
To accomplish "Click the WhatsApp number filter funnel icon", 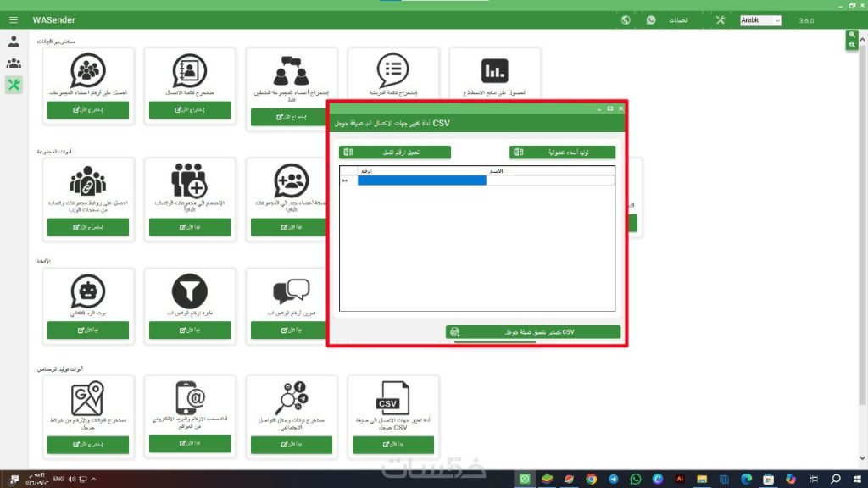I will point(190,291).
